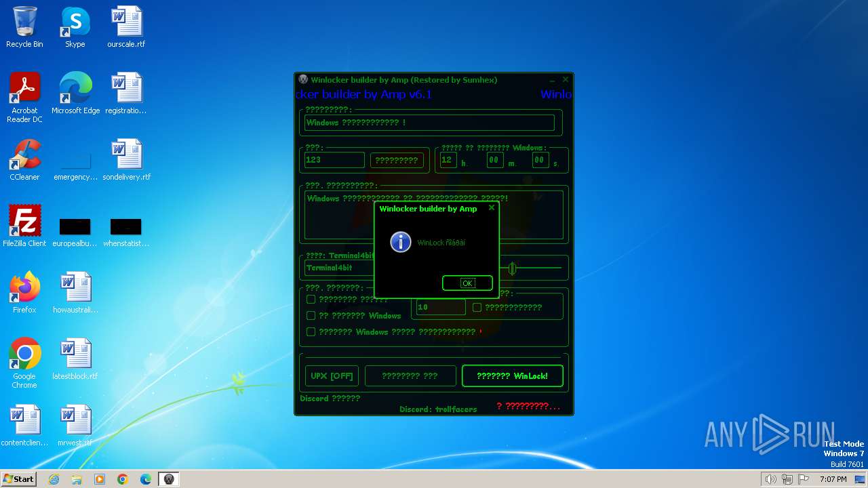Click the 'Discord ??????' link
The image size is (868, 488).
point(330,398)
